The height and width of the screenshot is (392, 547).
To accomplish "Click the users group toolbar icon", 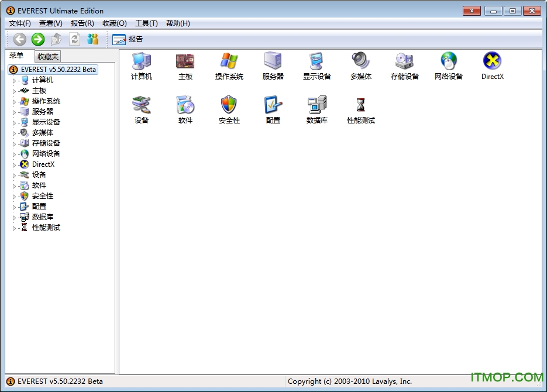I will tap(92, 39).
